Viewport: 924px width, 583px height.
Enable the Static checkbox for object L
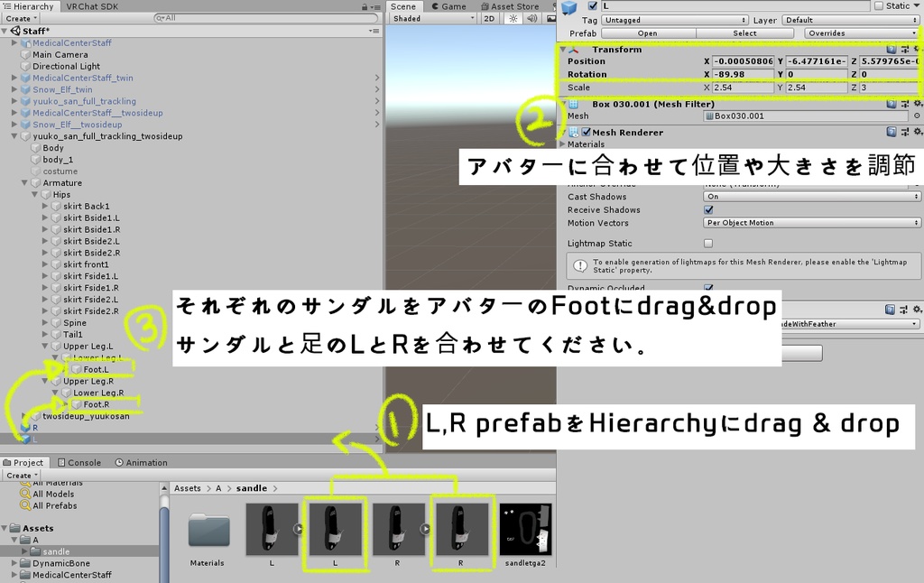coord(878,5)
